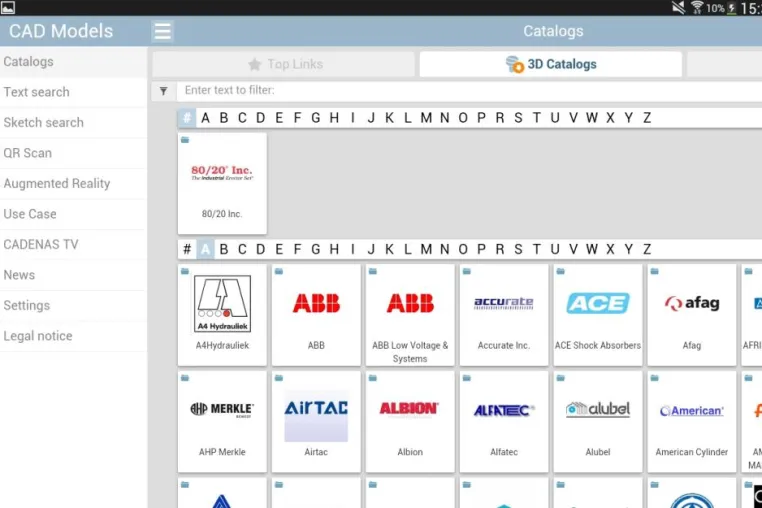
Task: Open the Alfatec catalog
Action: coord(504,422)
